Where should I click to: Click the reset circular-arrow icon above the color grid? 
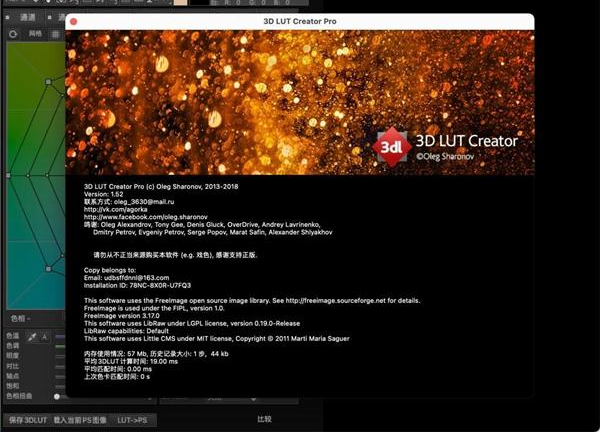[13, 34]
